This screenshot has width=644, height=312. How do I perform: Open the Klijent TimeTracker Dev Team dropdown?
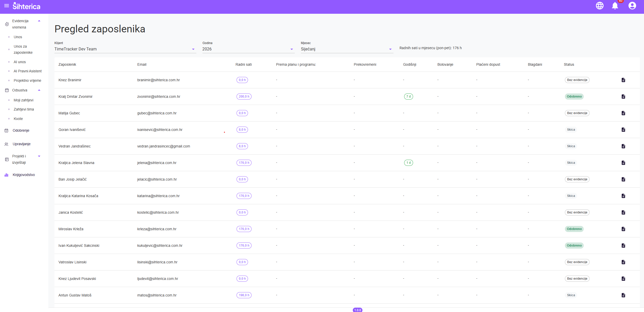125,49
